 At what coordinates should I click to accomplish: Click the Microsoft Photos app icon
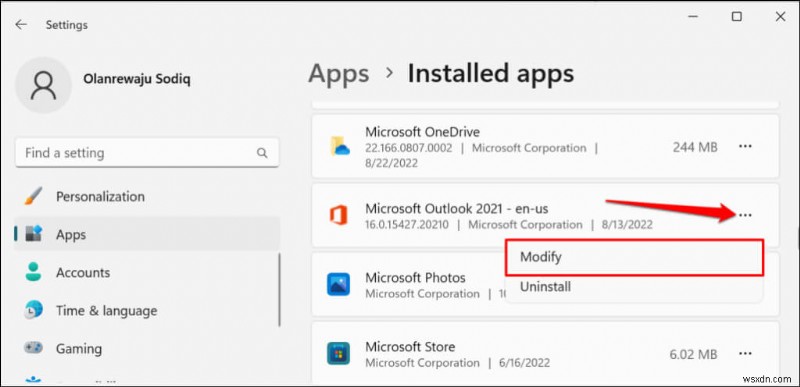tap(338, 285)
